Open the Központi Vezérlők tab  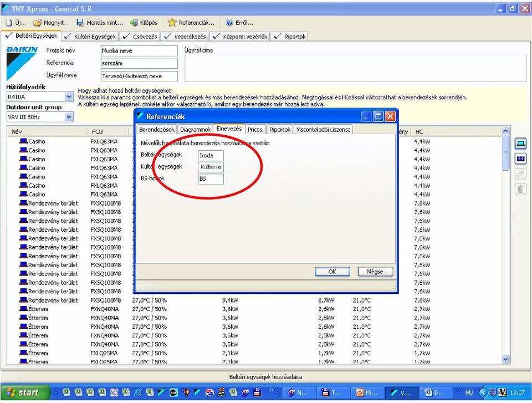click(240, 37)
